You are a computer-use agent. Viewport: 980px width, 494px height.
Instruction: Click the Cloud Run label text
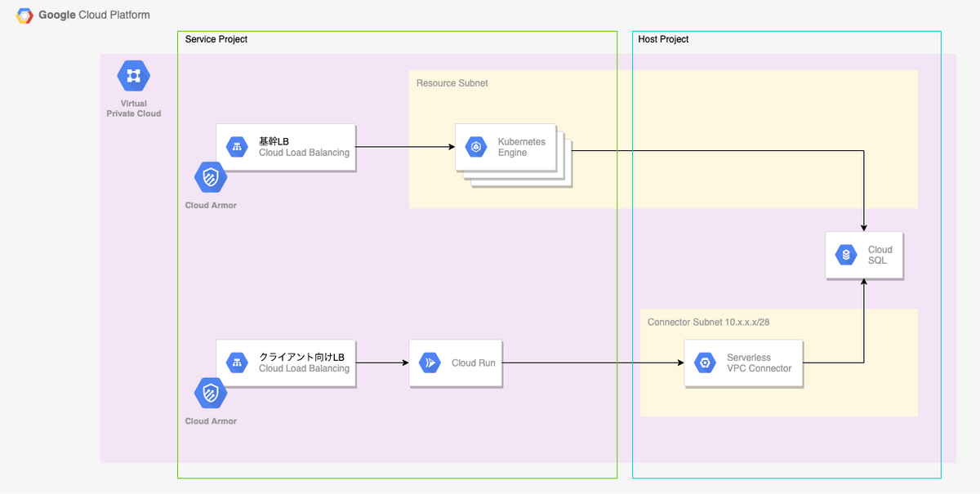474,363
